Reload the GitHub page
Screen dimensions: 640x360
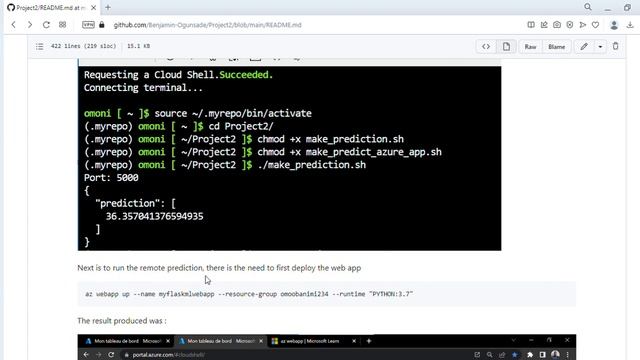click(46, 25)
